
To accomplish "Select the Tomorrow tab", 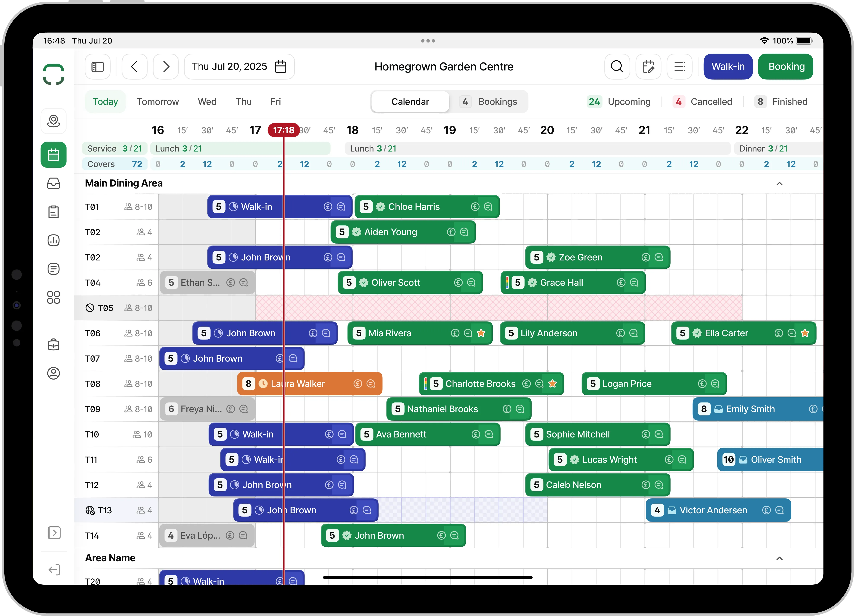I will pos(158,102).
